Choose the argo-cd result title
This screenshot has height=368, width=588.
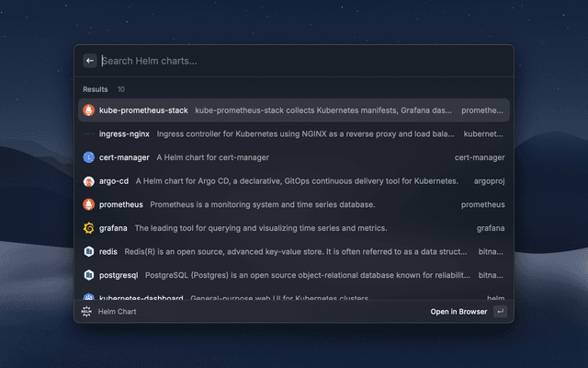point(114,181)
